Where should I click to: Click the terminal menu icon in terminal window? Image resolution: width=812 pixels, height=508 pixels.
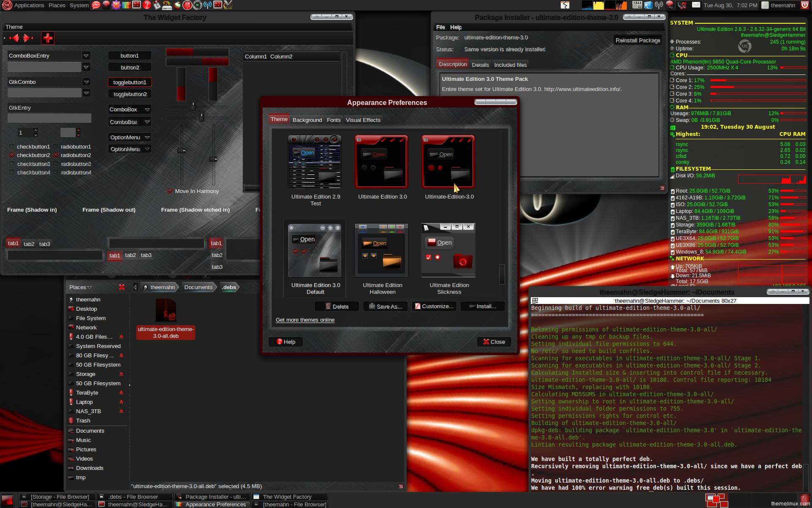coord(535,301)
